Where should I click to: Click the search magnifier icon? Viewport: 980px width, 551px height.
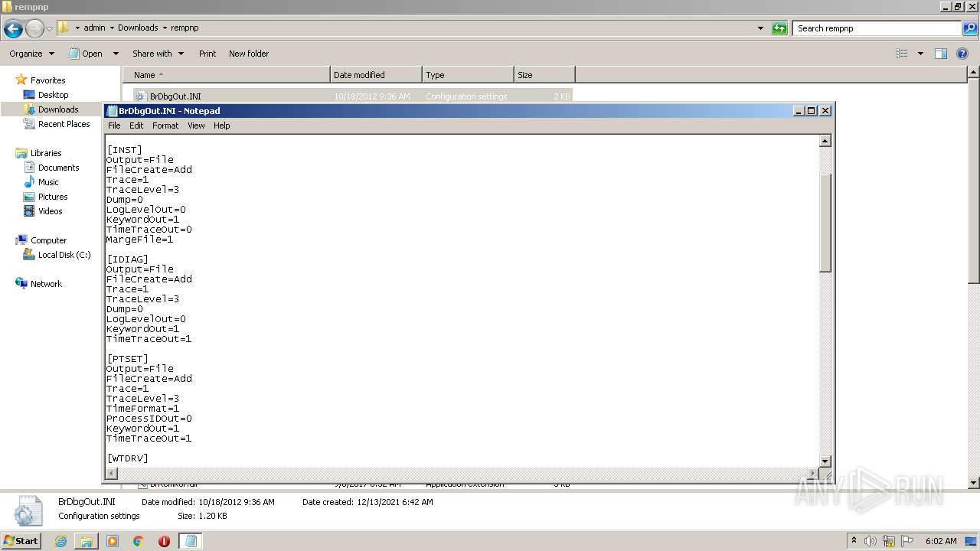coord(970,28)
